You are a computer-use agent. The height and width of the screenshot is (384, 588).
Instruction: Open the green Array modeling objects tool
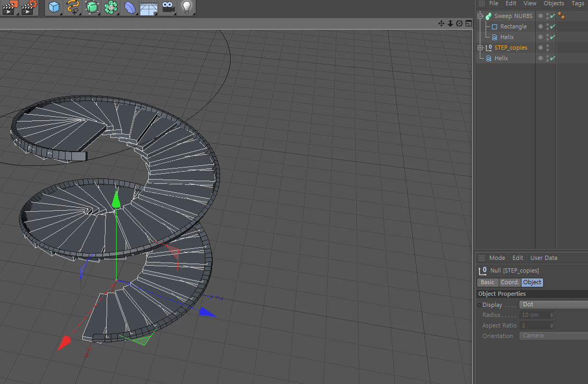(x=111, y=7)
